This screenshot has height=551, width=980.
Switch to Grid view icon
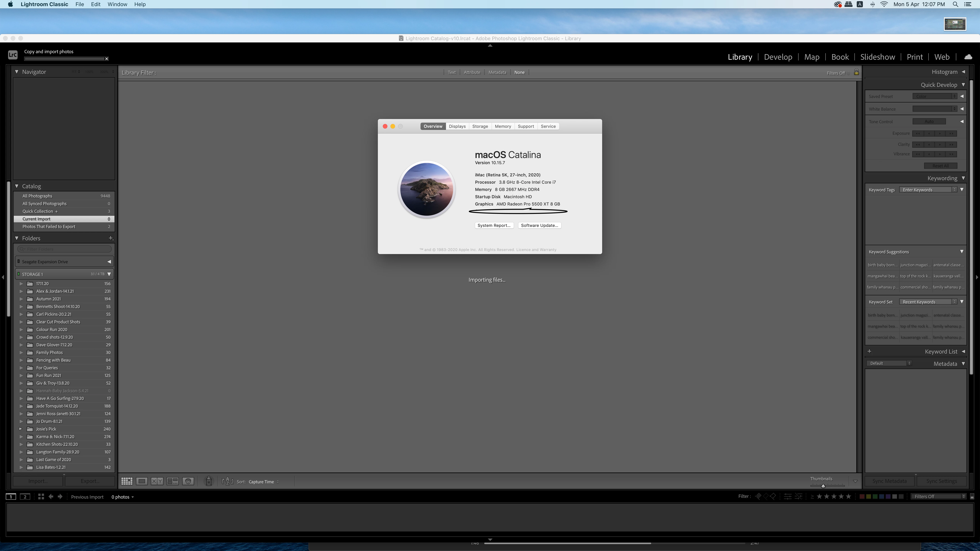127,481
